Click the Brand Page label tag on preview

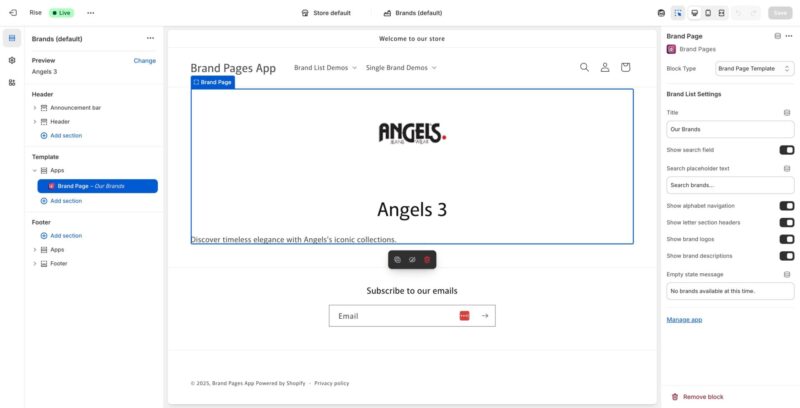tap(213, 82)
